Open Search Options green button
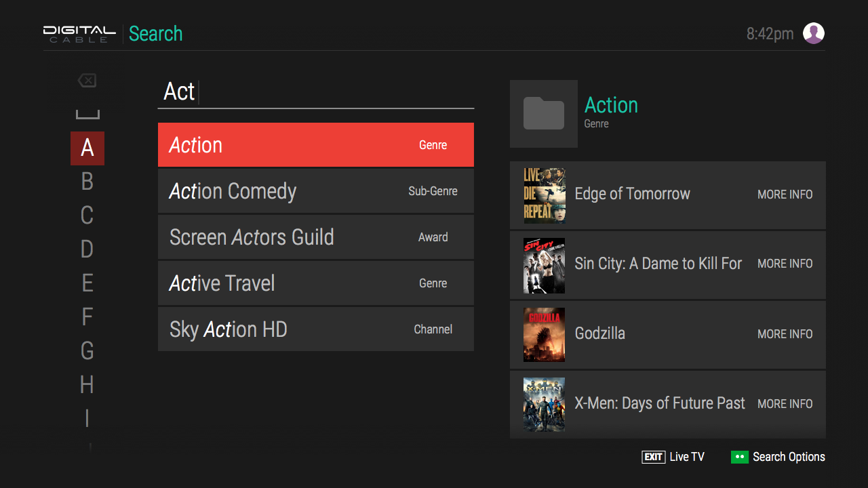 [x=739, y=457]
